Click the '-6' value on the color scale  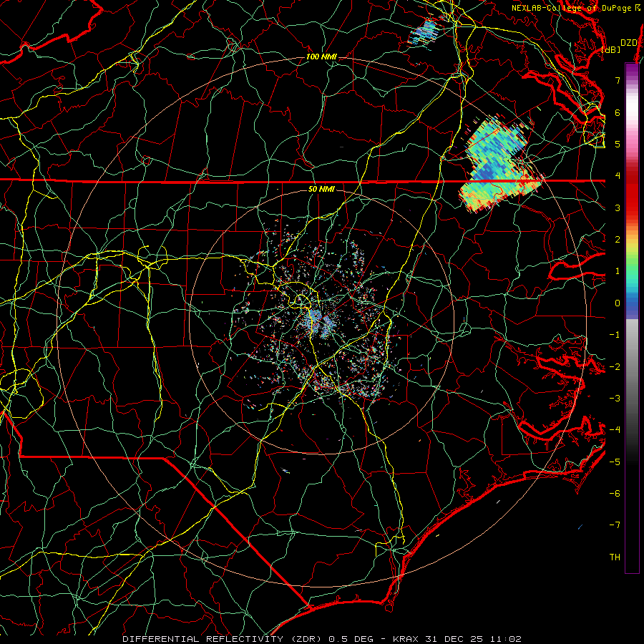click(615, 494)
